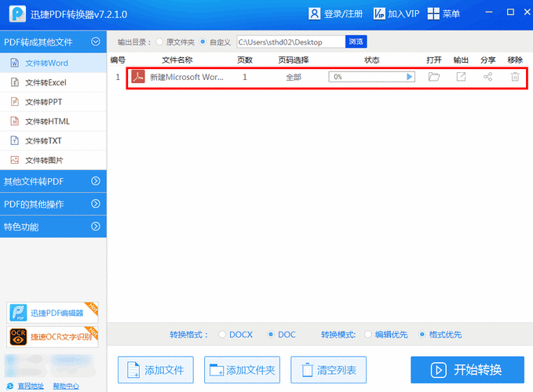This screenshot has height=392, width=533.
Task: Select 文件转PPT option
Action: point(53,102)
